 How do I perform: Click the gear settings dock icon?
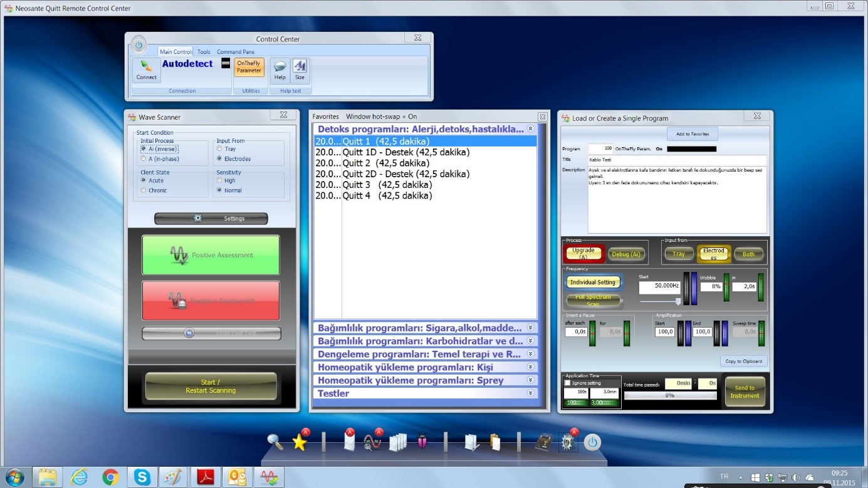coord(567,442)
